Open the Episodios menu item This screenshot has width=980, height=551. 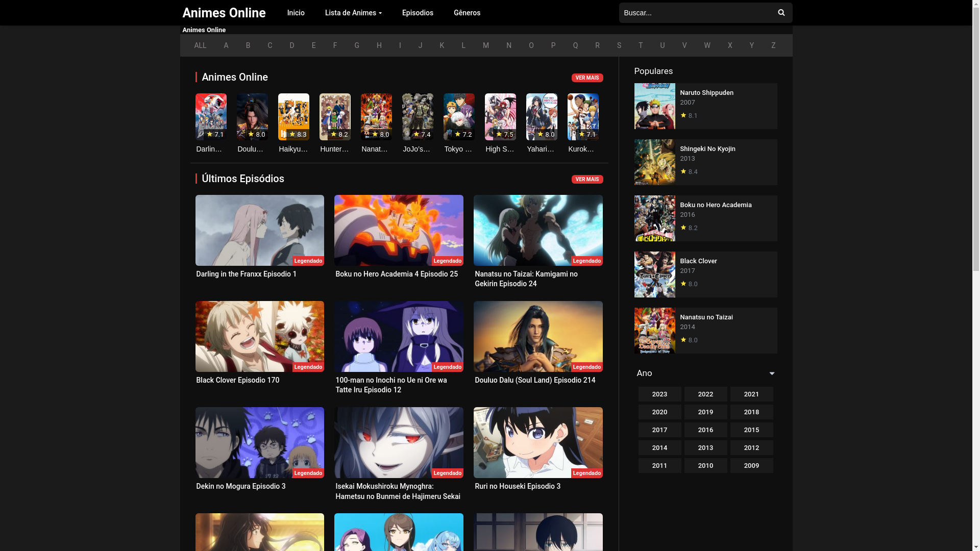[418, 13]
